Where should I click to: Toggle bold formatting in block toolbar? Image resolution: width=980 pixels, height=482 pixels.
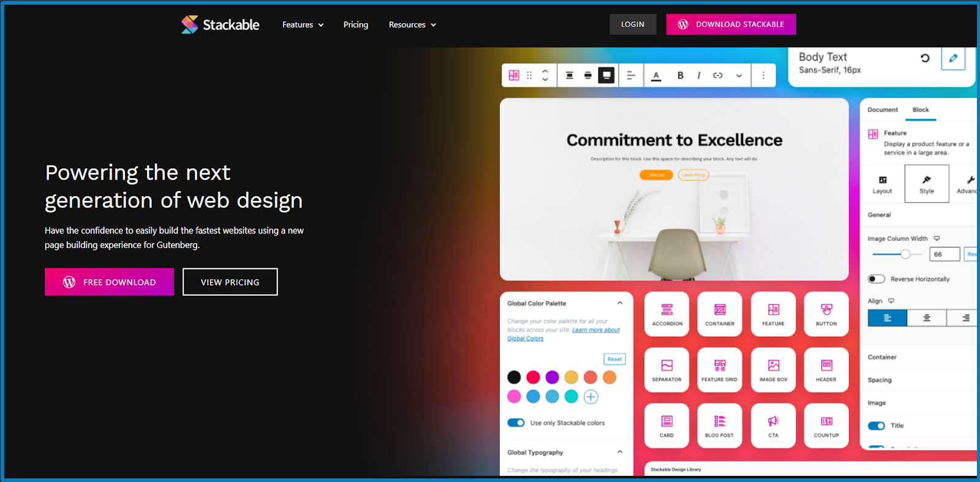[680, 75]
